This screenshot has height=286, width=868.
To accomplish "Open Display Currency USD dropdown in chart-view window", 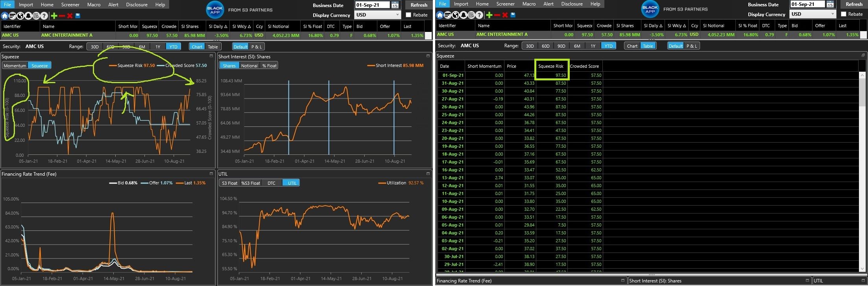I will point(378,15).
